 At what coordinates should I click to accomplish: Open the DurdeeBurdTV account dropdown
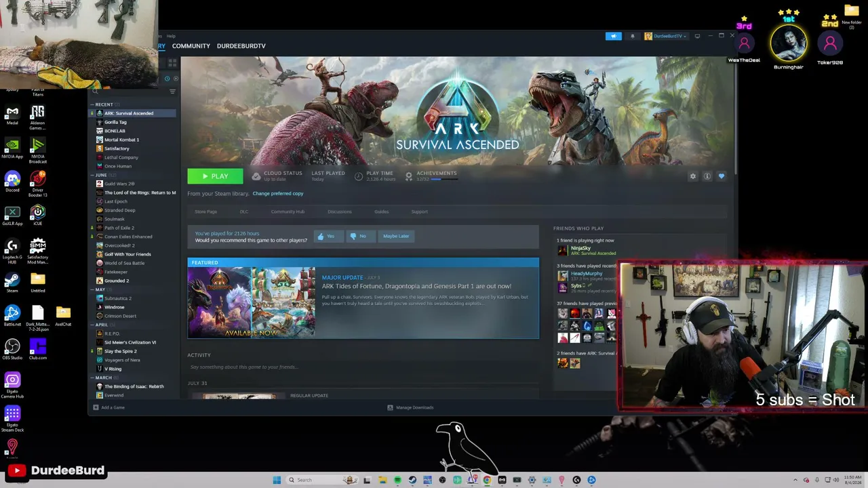point(666,36)
